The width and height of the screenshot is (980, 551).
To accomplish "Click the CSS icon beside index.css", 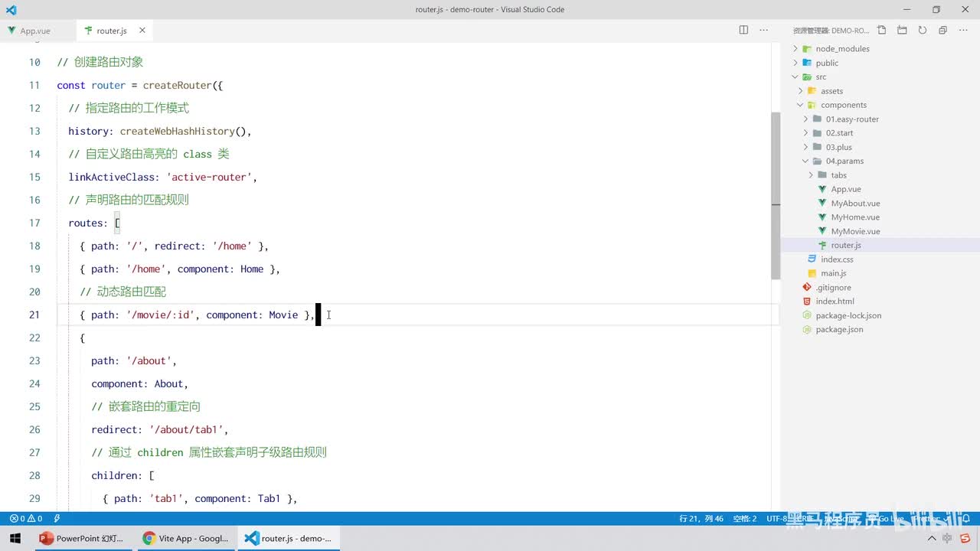I will pyautogui.click(x=812, y=259).
